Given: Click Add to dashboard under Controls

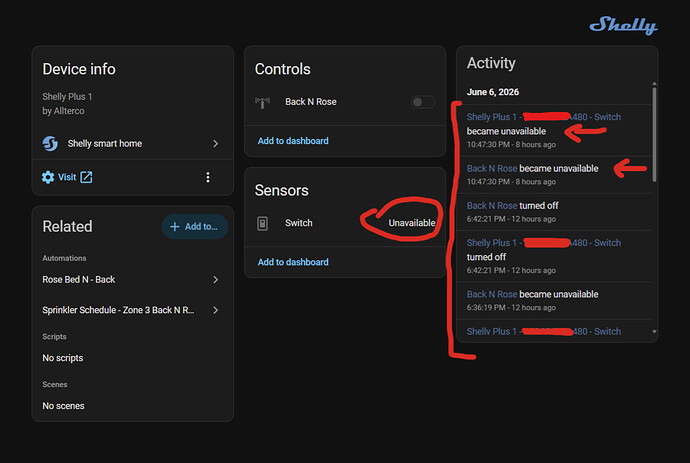Looking at the screenshot, I should click(x=293, y=141).
